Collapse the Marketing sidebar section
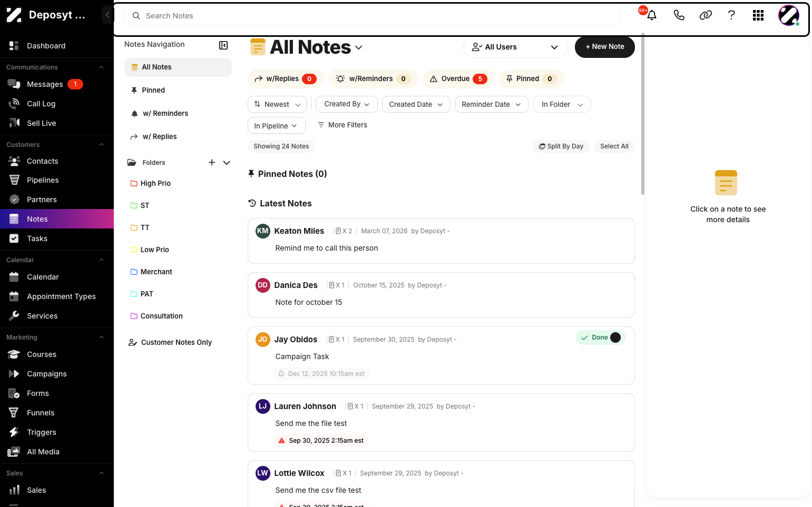 [x=102, y=337]
